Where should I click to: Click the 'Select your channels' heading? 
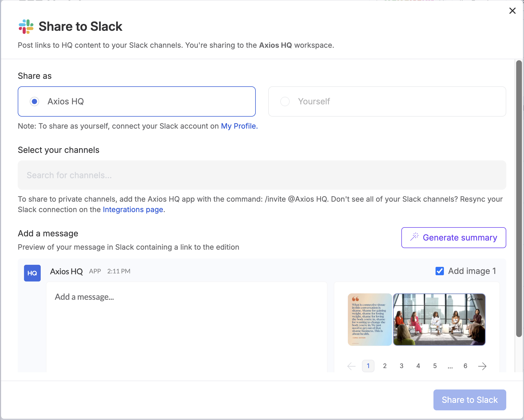click(58, 150)
